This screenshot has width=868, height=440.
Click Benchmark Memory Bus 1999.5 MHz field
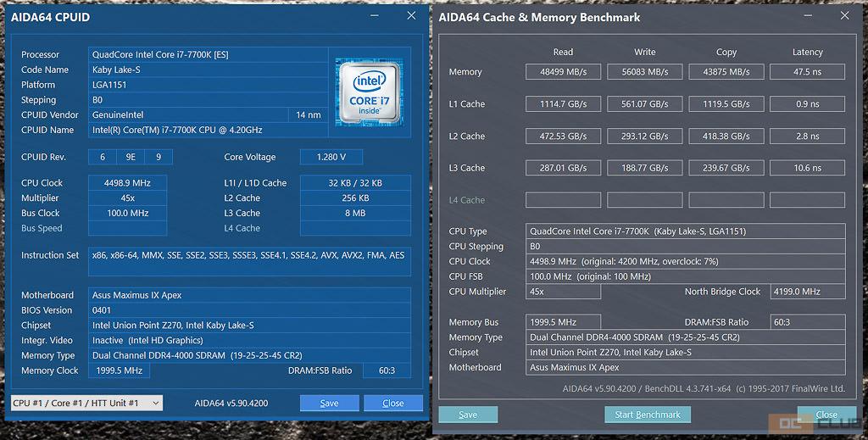[563, 322]
